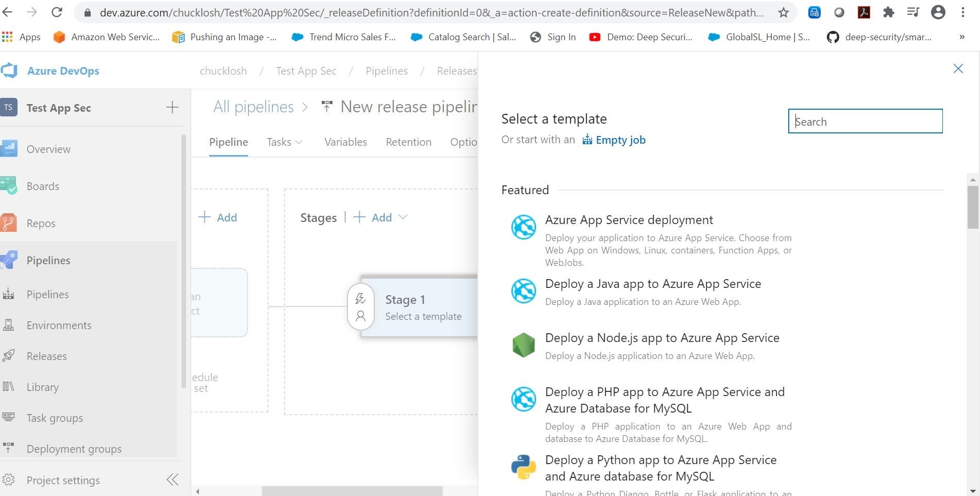Open the Repos sidebar icon

click(9, 223)
